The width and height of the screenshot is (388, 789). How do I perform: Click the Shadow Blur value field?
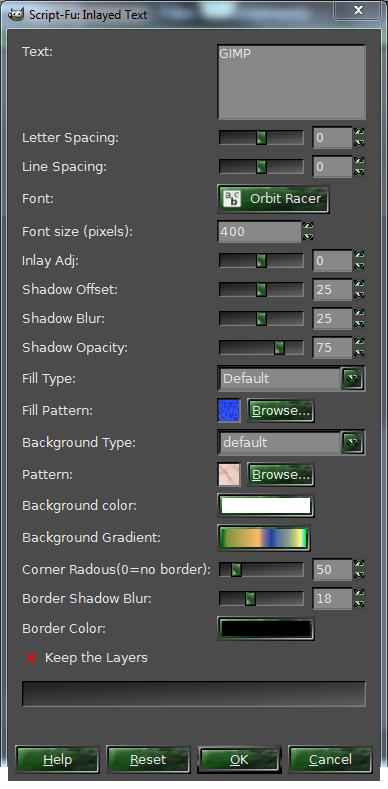[x=332, y=318]
